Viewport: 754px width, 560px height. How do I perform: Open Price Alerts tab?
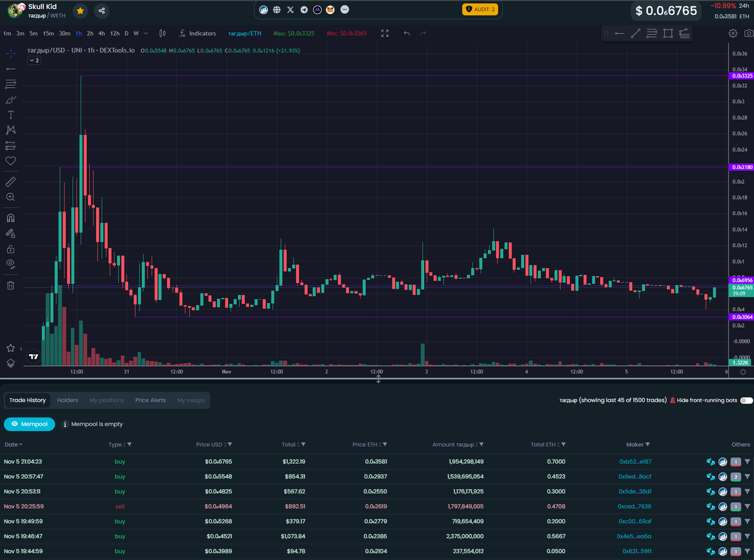pos(150,400)
